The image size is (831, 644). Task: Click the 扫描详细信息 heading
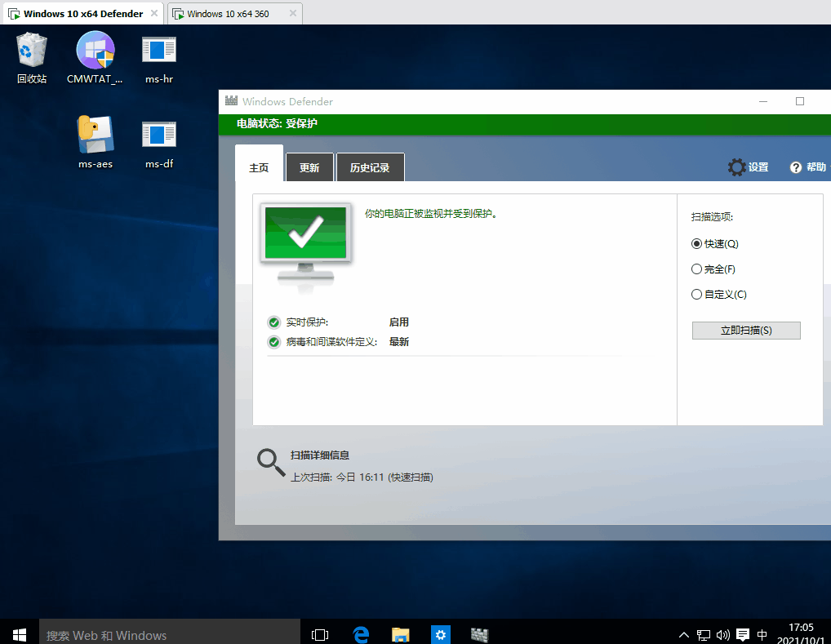[x=319, y=455]
